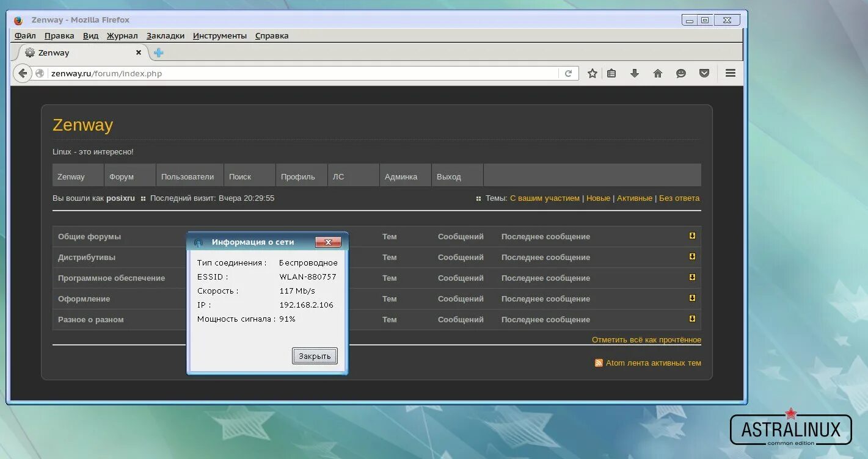This screenshot has width=868, height=459.
Task: Collapse Программное обеспечение category
Action: 692,277
